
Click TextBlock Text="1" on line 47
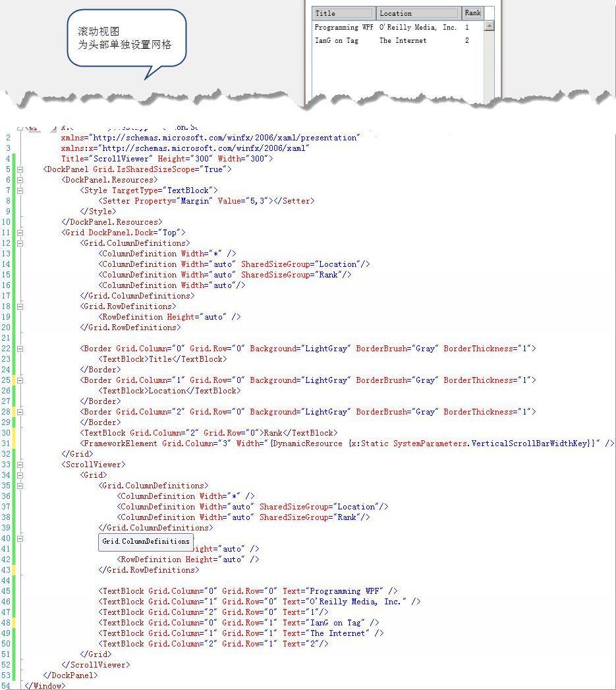(x=213, y=612)
